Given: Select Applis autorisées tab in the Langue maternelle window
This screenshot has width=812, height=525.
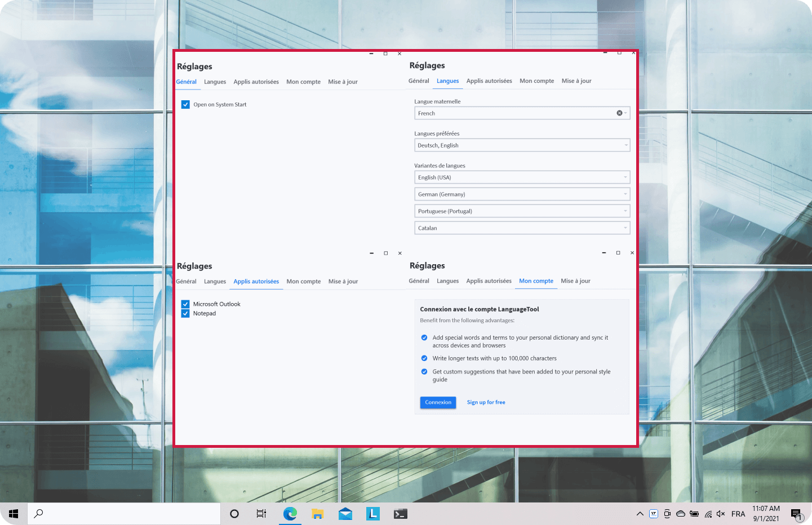Looking at the screenshot, I should (489, 81).
